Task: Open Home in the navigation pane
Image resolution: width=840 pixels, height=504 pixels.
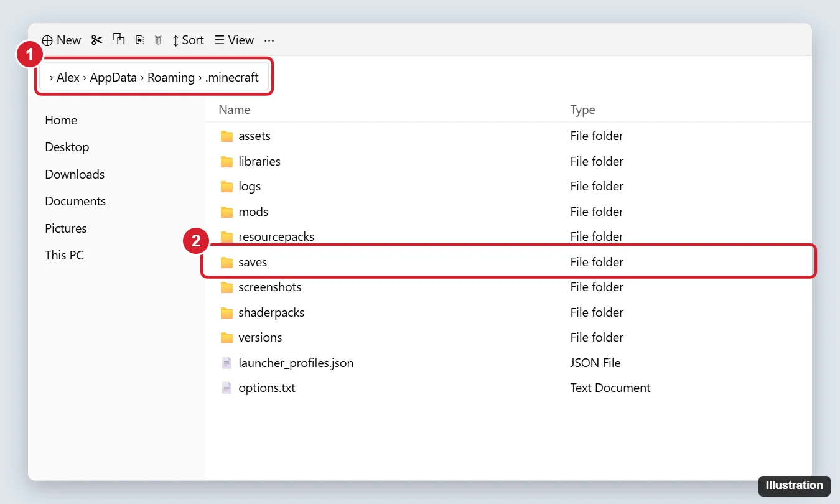Action: pos(61,120)
